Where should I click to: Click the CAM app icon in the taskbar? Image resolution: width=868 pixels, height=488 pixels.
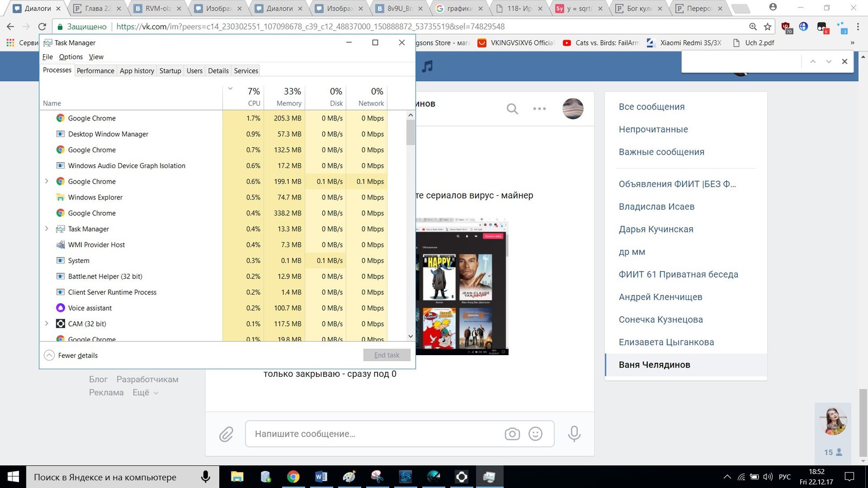pyautogui.click(x=462, y=477)
